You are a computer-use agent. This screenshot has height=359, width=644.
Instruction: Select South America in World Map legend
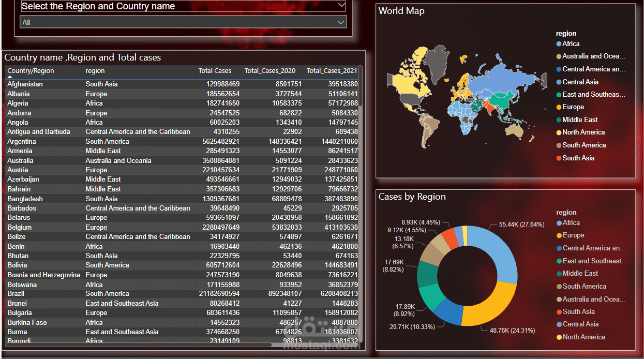point(581,145)
